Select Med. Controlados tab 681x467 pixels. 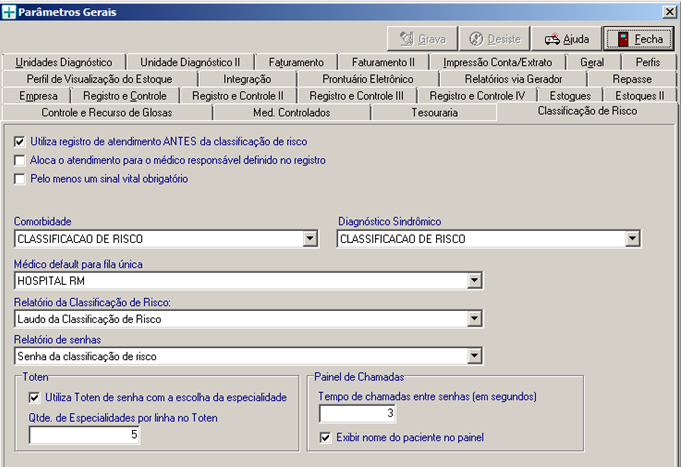pos(291,113)
